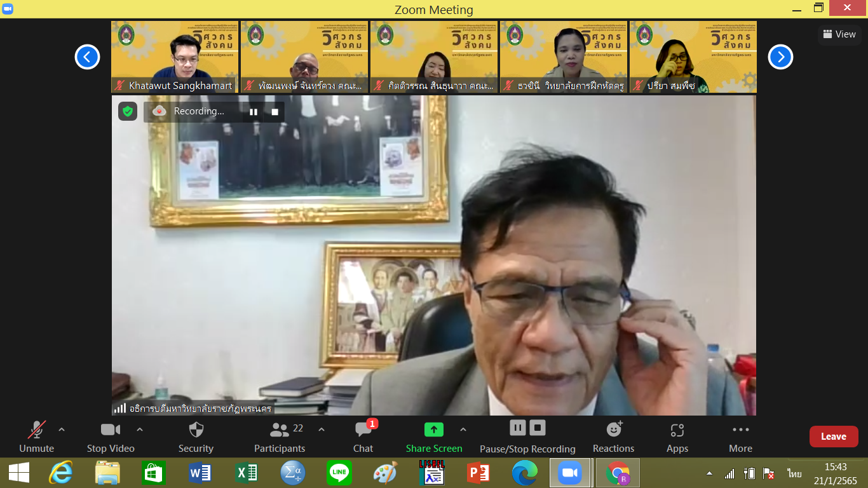Stop recording via top-left Recording indicator
Screen dimensions: 868x488
click(275, 112)
